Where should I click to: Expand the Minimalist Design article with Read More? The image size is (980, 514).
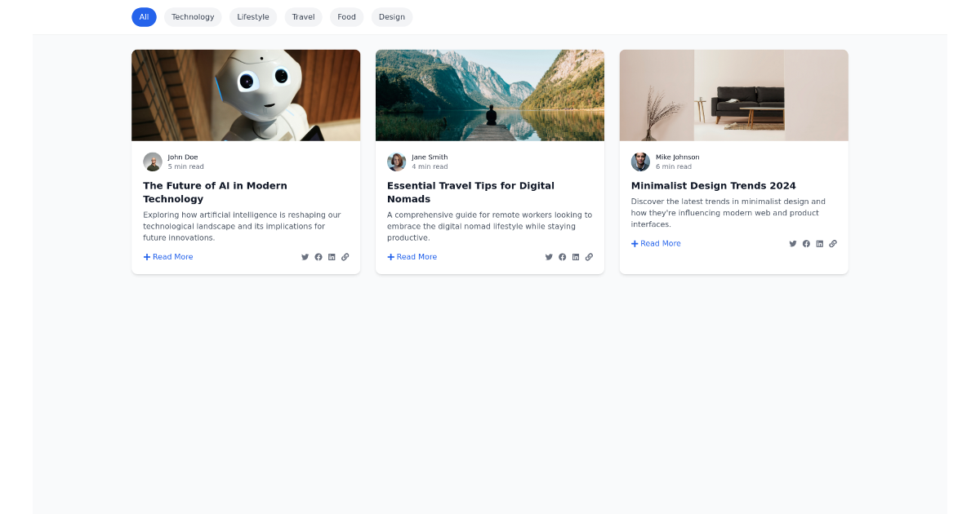[x=656, y=243]
